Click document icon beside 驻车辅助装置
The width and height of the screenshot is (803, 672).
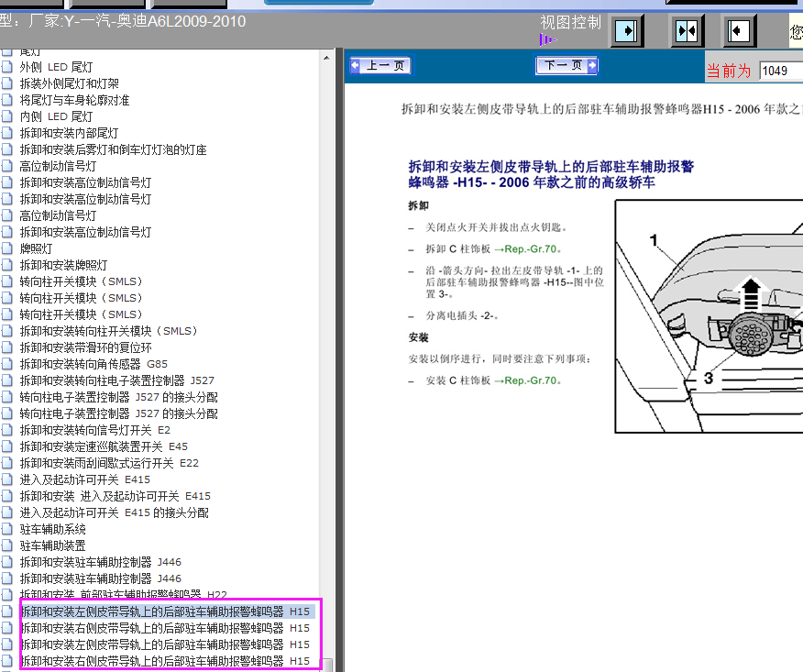click(6, 545)
